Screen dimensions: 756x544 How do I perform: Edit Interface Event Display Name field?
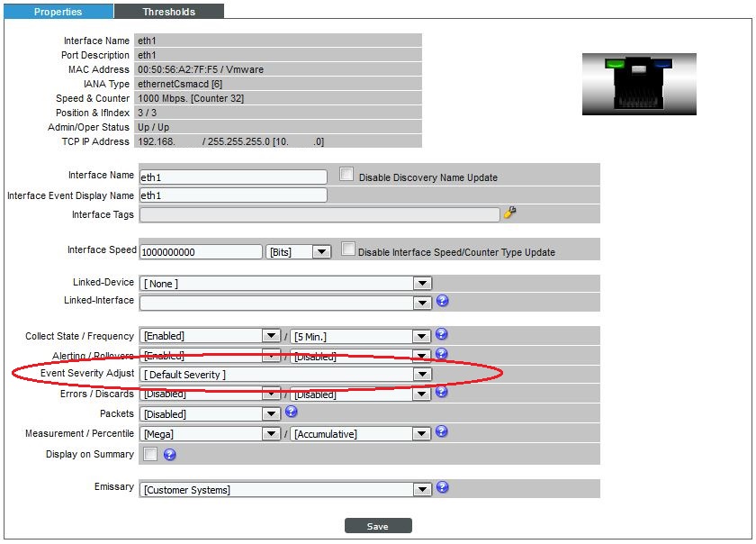233,195
